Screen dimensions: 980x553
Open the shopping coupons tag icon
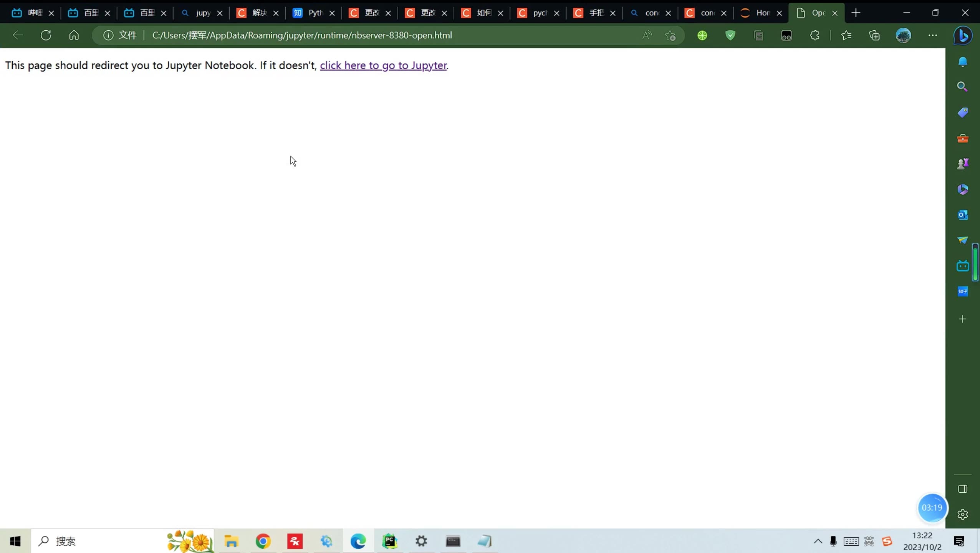tap(963, 113)
